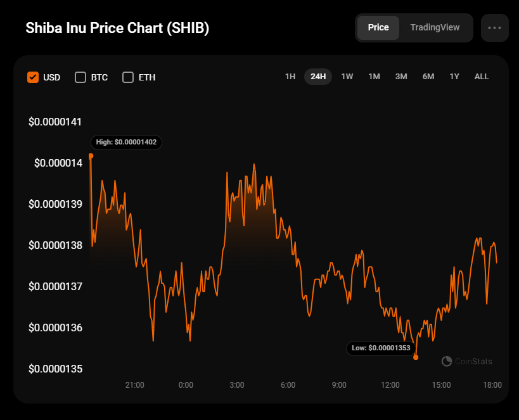Image resolution: width=519 pixels, height=420 pixels.
Task: Enable the BTC currency checkbox
Action: (x=80, y=77)
